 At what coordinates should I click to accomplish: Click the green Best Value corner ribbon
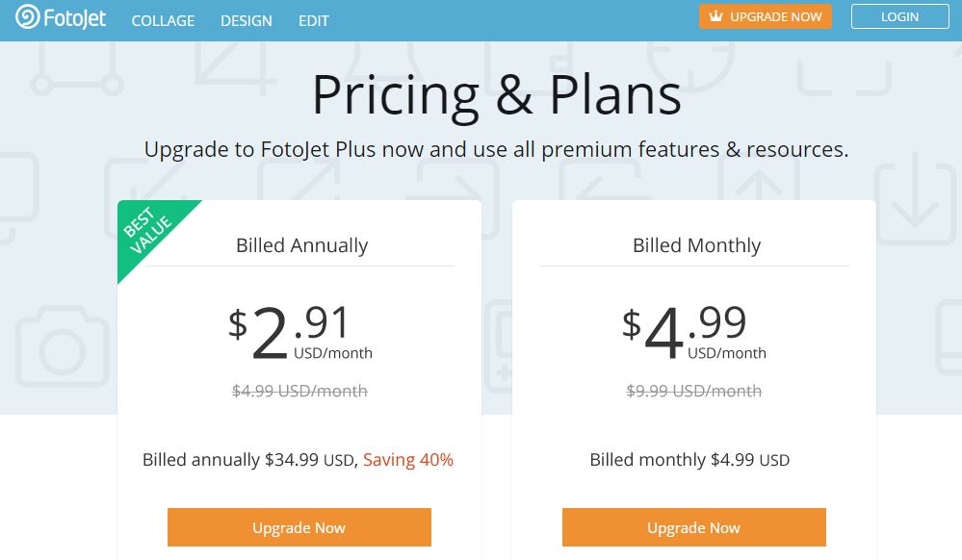pos(149,232)
